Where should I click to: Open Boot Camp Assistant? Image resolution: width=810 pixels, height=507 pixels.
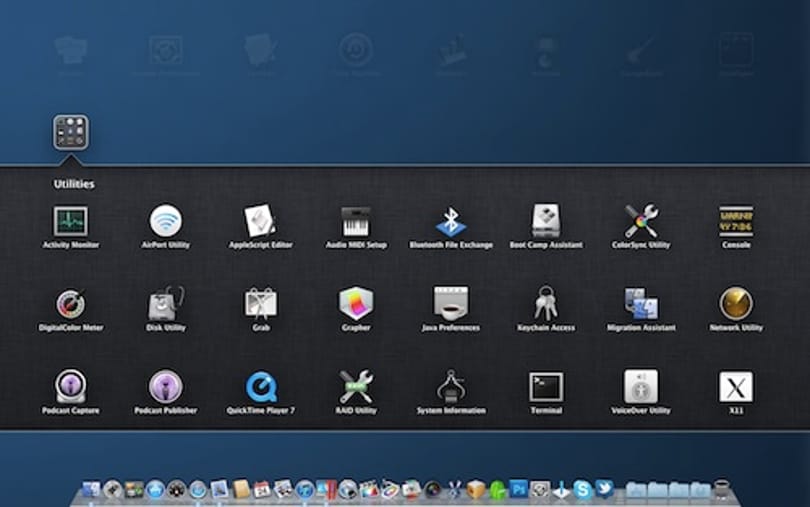pos(546,221)
